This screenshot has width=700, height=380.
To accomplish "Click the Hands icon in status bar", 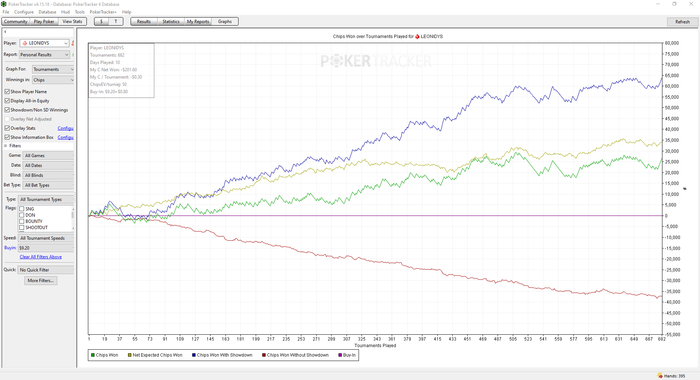I will click(x=660, y=376).
